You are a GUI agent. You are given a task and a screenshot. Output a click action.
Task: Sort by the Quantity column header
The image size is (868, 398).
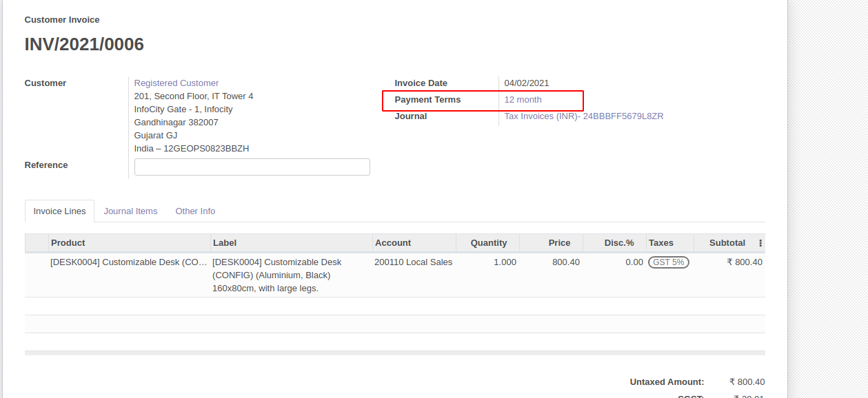488,243
